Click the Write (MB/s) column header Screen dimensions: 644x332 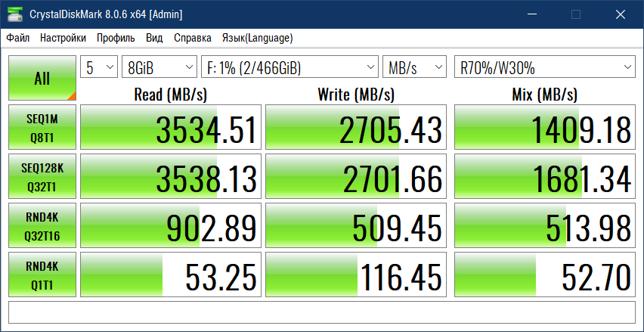tap(356, 95)
